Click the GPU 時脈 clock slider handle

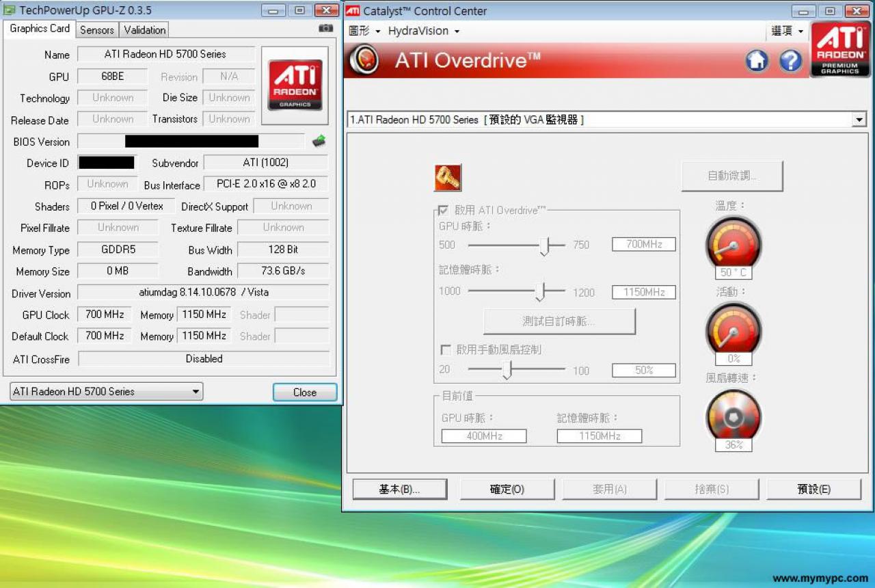(x=544, y=245)
